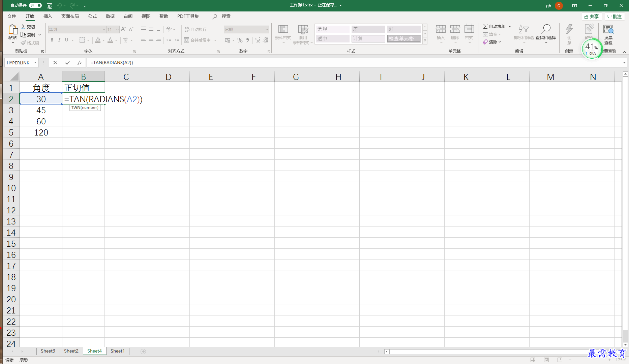This screenshot has width=629, height=364.
Task: Click the Comma Style icon
Action: point(248,40)
